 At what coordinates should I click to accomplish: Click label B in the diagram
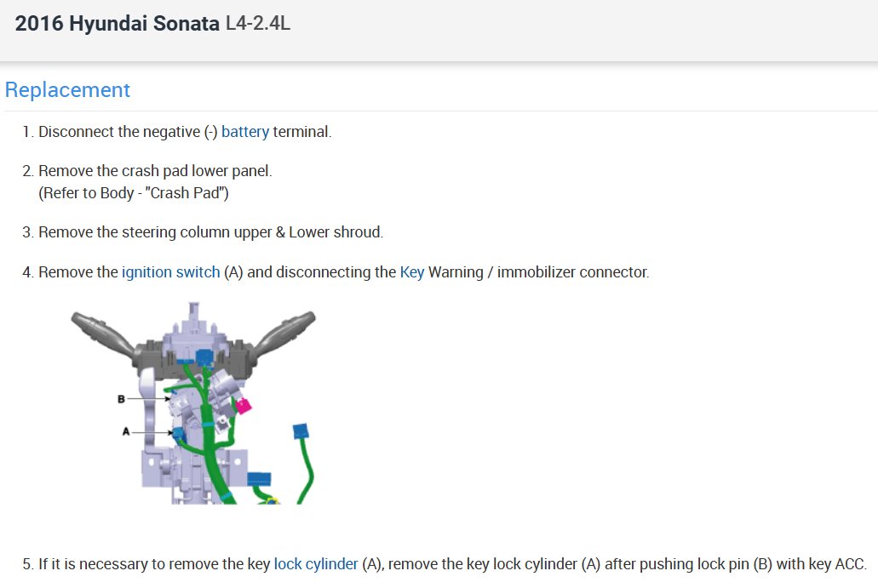pyautogui.click(x=120, y=397)
